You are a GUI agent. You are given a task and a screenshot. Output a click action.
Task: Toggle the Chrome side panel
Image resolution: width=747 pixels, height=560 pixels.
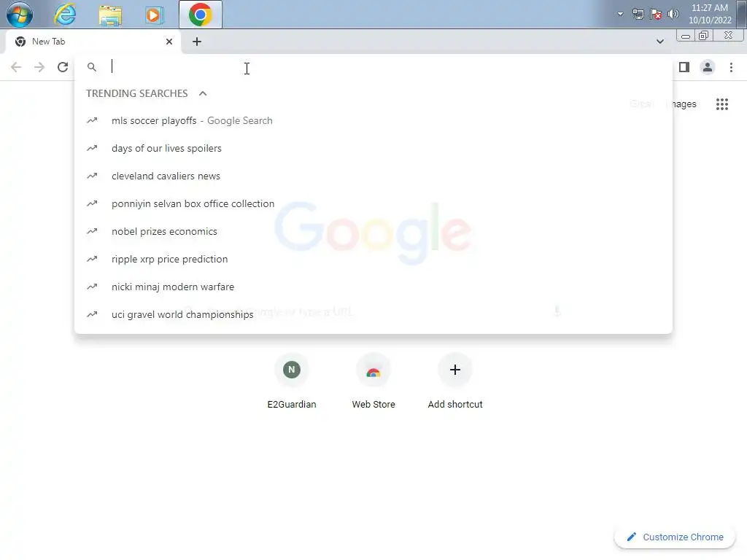(684, 67)
